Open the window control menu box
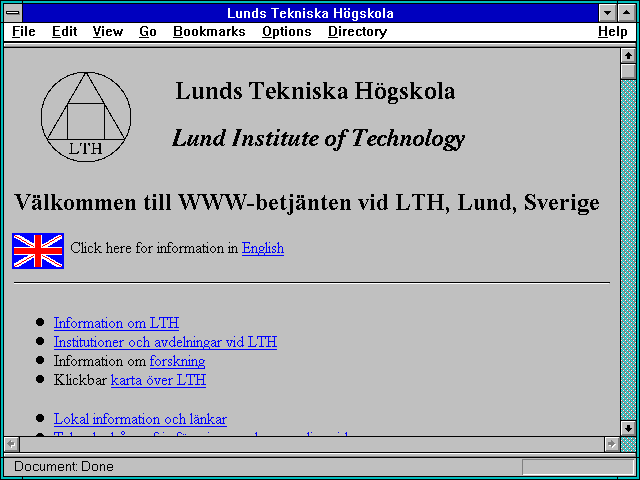This screenshot has width=640, height=480. (x=13, y=13)
